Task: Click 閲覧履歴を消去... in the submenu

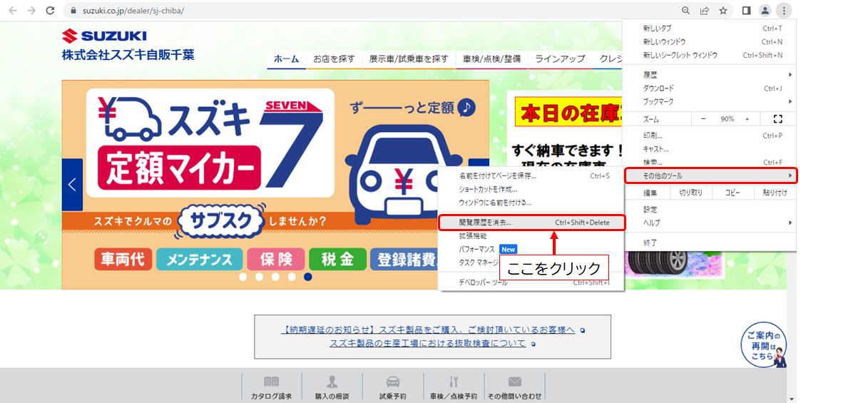Action: (x=531, y=223)
